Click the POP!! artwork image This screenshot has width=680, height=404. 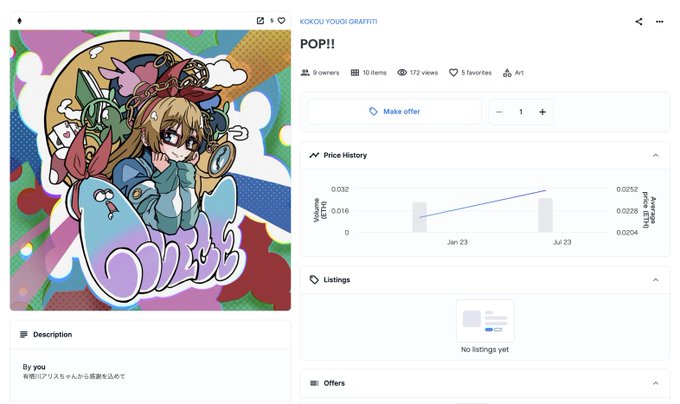150,170
